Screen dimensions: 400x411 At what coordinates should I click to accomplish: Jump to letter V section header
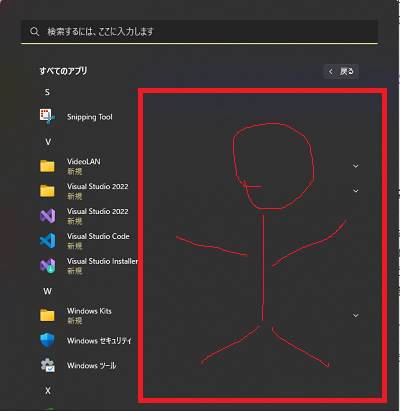(x=48, y=142)
